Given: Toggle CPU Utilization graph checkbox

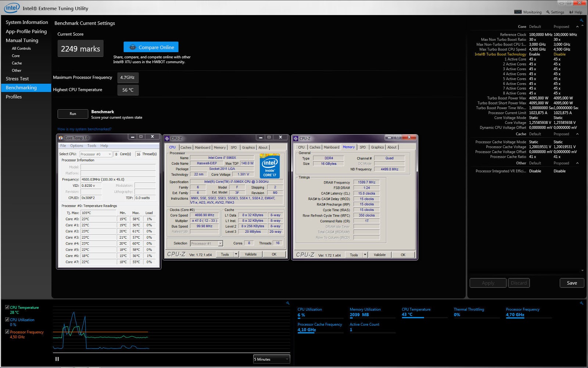Looking at the screenshot, I should 7,319.
